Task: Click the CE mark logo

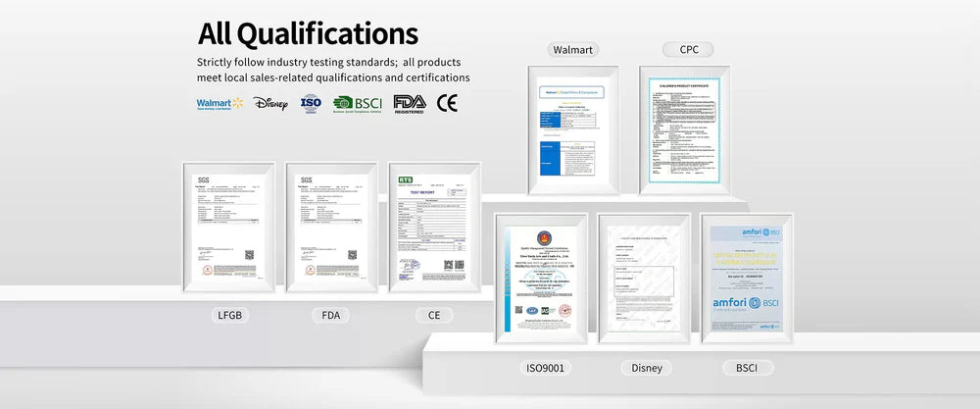Action: point(447,102)
